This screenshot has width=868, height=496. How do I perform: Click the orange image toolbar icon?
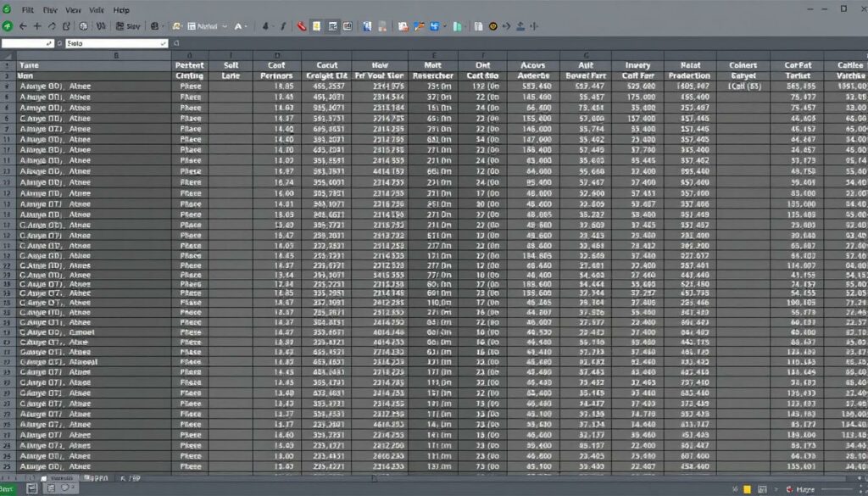click(403, 26)
